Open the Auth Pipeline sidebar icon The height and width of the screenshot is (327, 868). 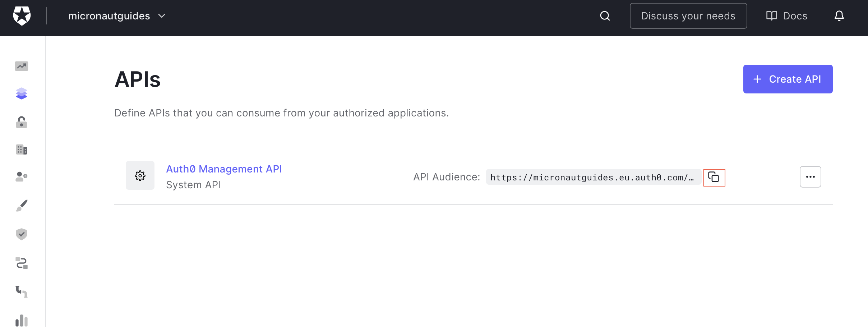pyautogui.click(x=22, y=291)
